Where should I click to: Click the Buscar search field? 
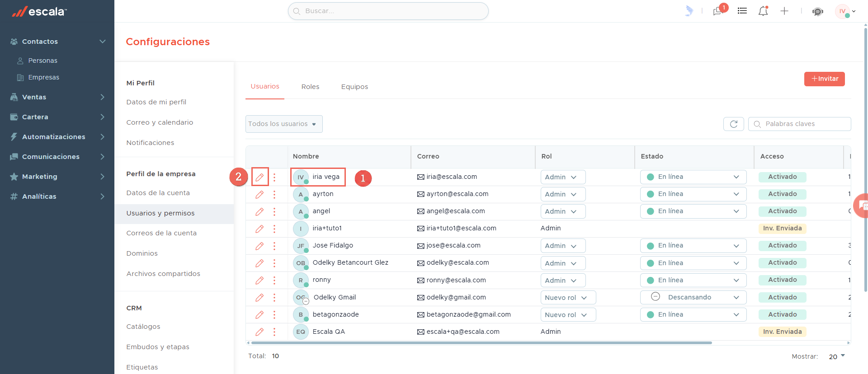pyautogui.click(x=388, y=11)
